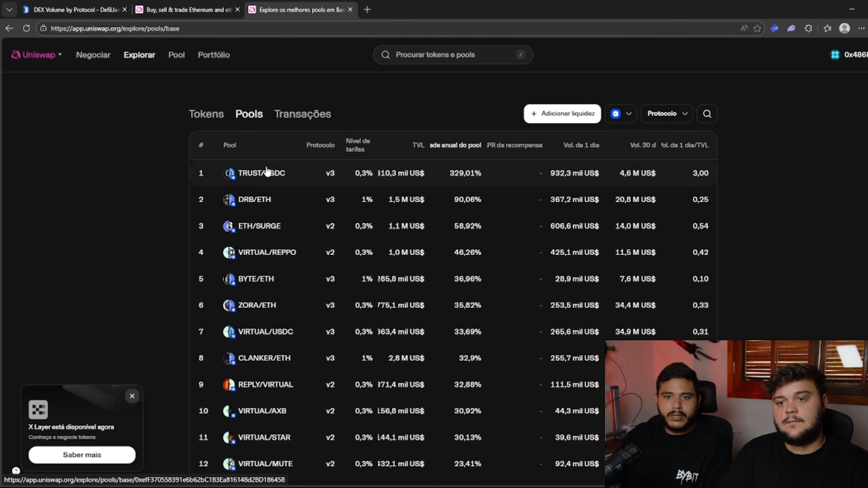Open the VIRTUAL/MUTE pool row
This screenshot has width=868, height=488.
click(397, 464)
